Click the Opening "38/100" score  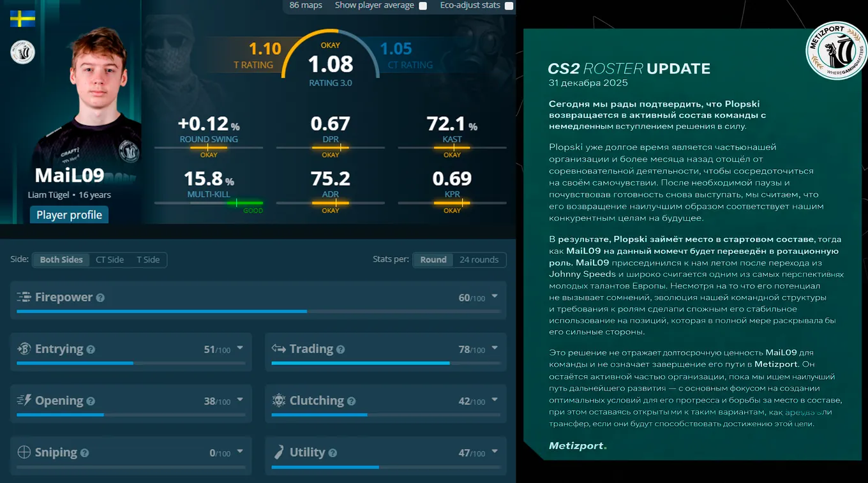click(217, 401)
